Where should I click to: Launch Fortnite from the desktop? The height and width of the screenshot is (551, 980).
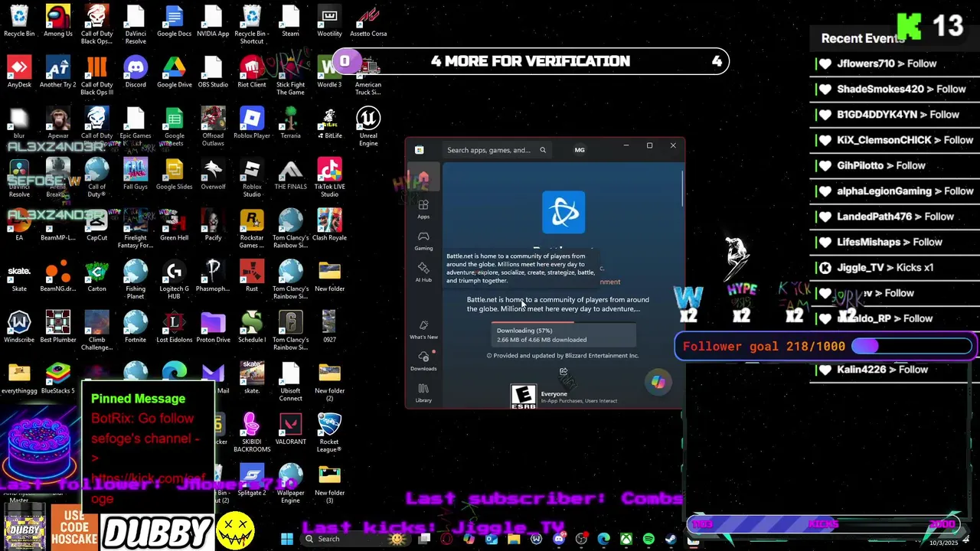coord(136,328)
